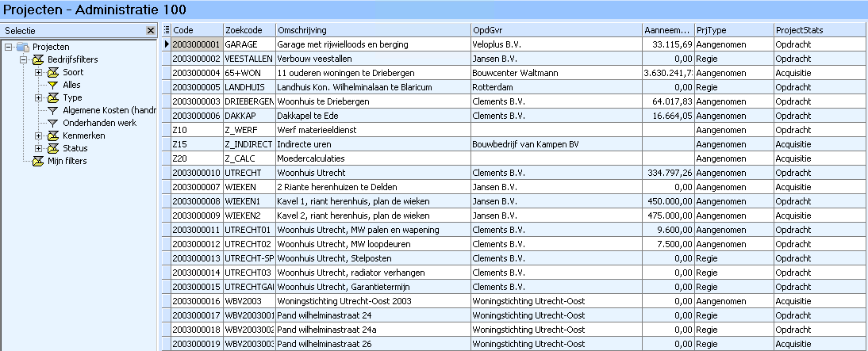
Task: Close the Selectie panel
Action: coord(151,30)
